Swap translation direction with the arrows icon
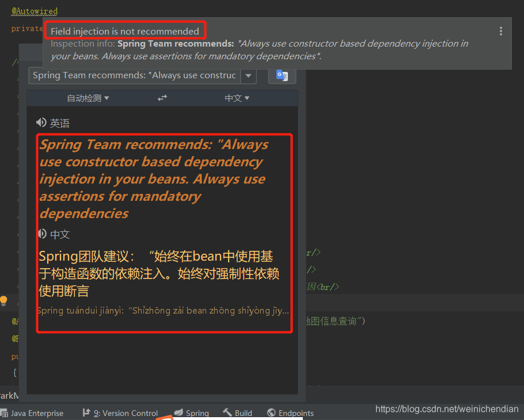 pos(162,98)
